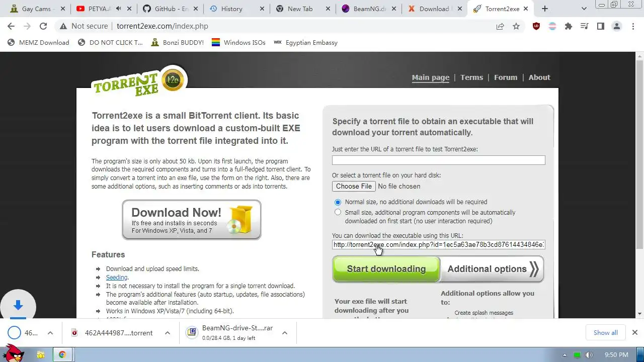Switch to the History tab
This screenshot has width=644, height=362.
[x=237, y=9]
